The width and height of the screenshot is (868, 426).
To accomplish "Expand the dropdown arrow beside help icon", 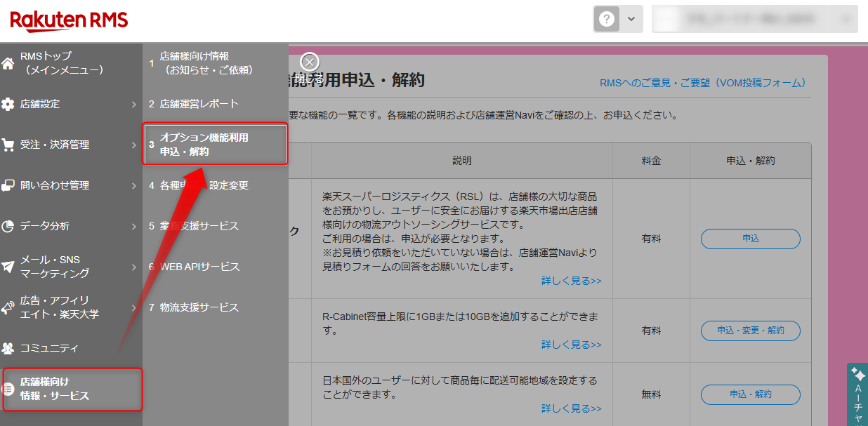I will (631, 20).
